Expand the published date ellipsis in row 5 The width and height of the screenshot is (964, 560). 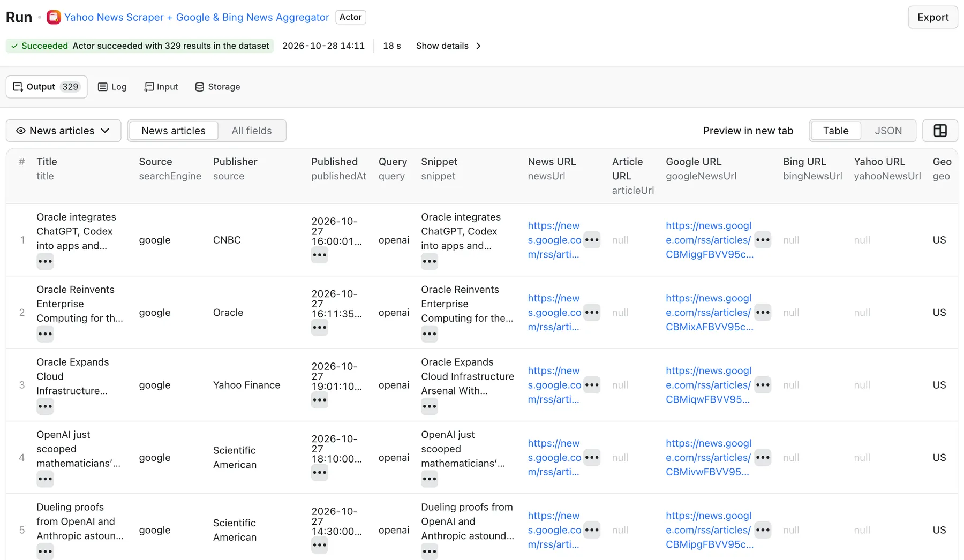click(x=320, y=545)
